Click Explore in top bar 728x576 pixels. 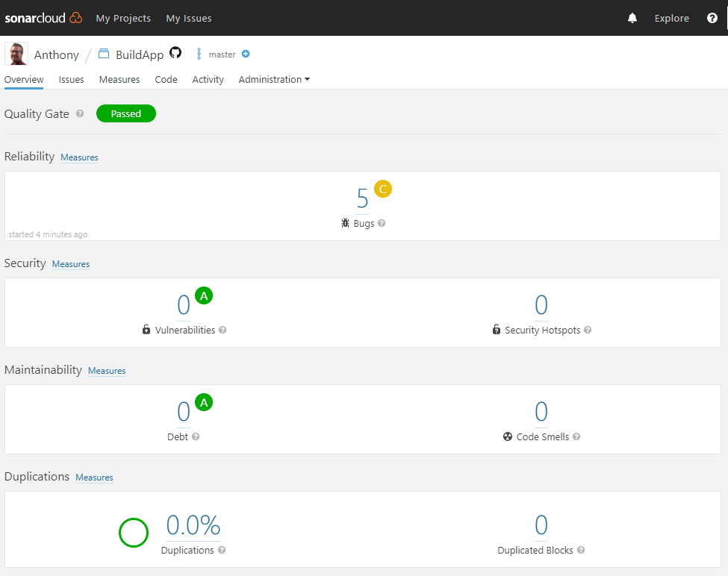coord(672,18)
